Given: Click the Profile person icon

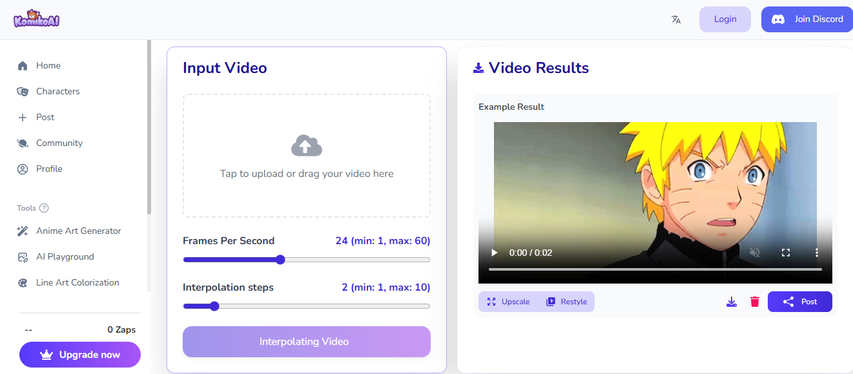Looking at the screenshot, I should (22, 169).
